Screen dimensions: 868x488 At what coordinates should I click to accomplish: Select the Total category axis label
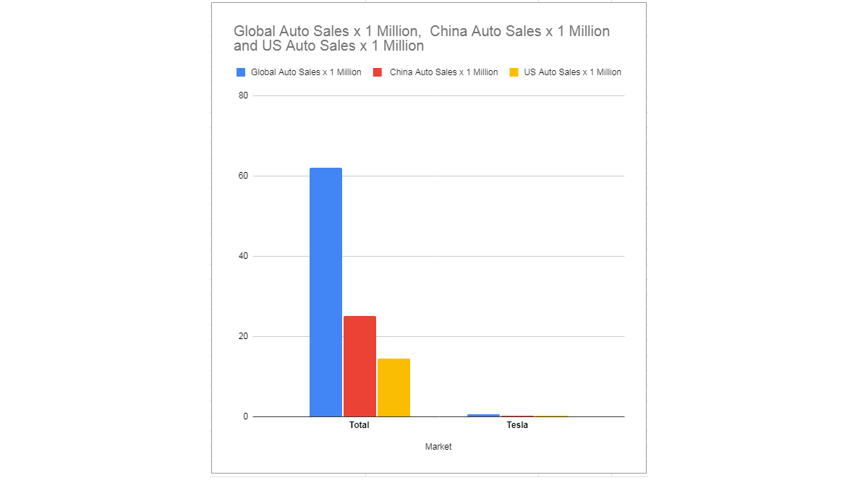(359, 425)
